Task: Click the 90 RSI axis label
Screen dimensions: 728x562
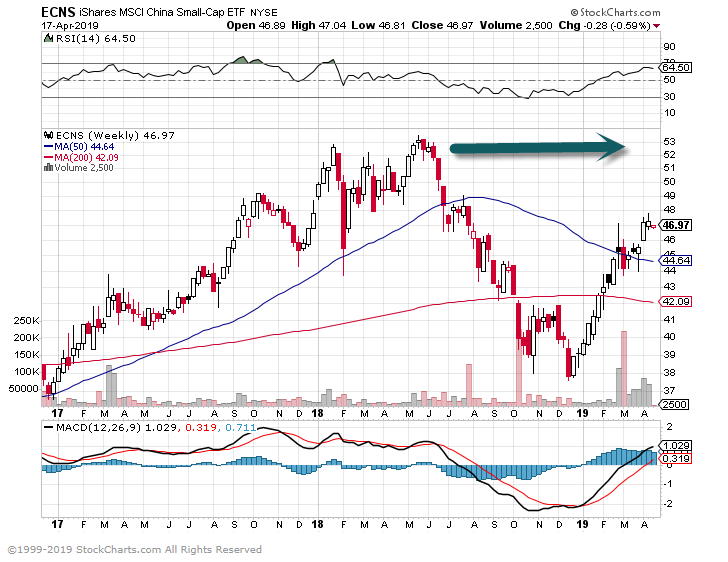Action: (x=670, y=47)
